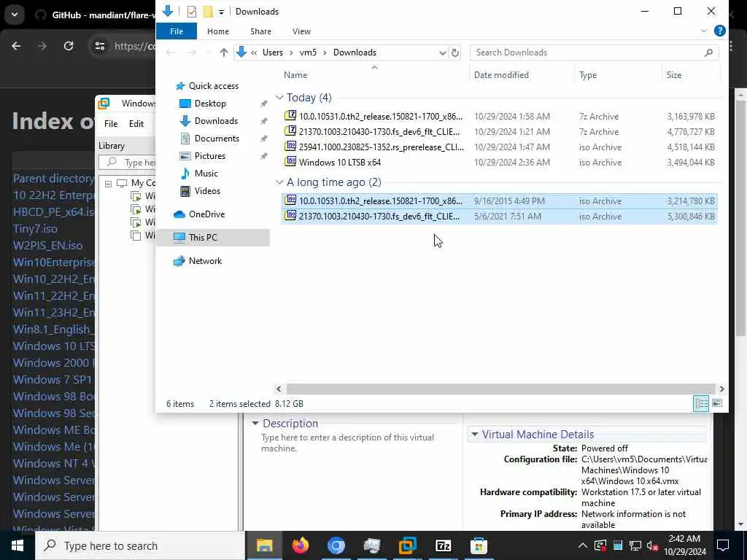Open W2PIS_EN.iso link in browser
The height and width of the screenshot is (560, 747).
47,245
